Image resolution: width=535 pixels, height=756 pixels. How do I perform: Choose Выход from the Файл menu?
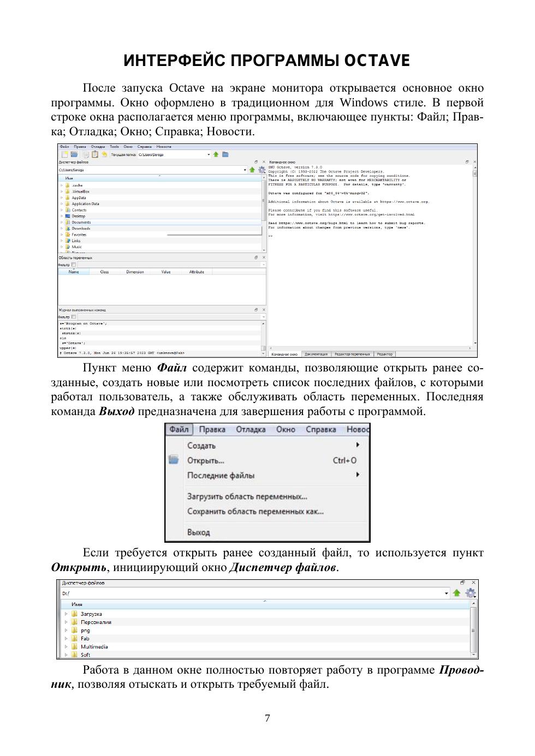[199, 532]
